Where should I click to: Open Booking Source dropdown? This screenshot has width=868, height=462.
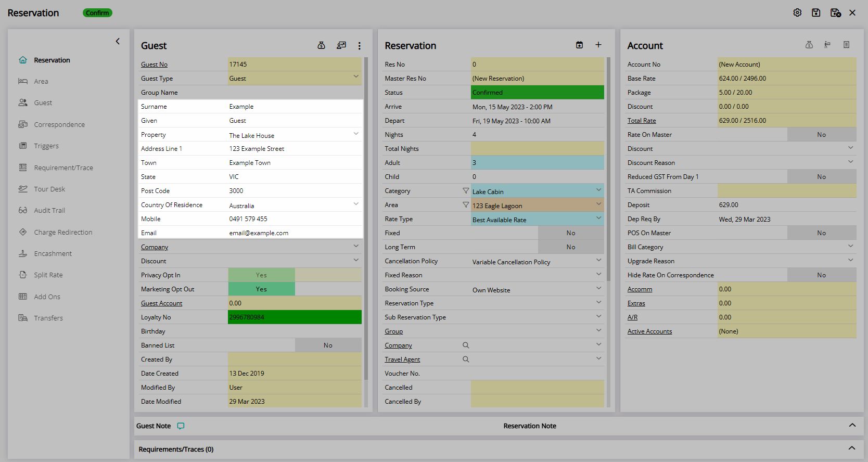(598, 288)
